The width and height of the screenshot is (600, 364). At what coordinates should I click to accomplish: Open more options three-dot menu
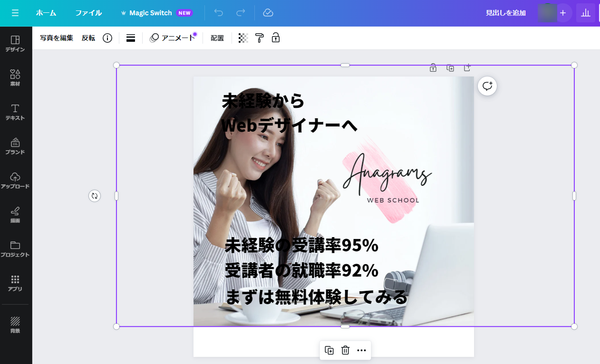[361, 350]
